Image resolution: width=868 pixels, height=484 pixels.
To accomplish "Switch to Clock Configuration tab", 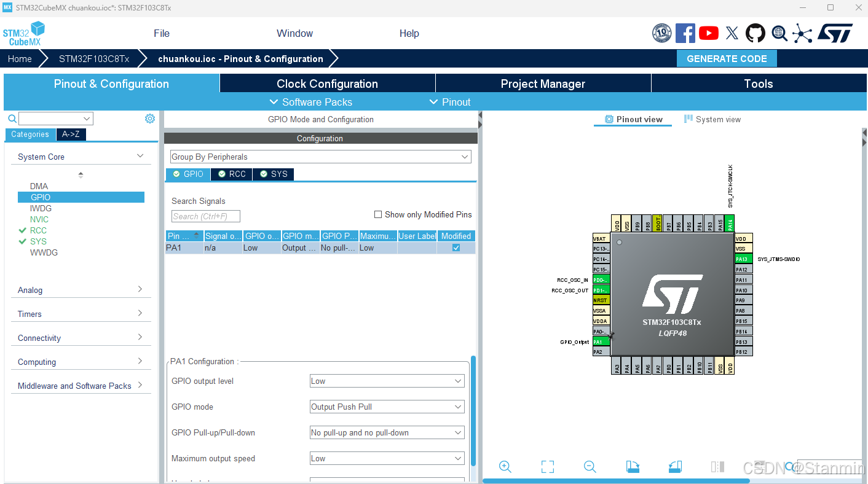I will [x=328, y=84].
